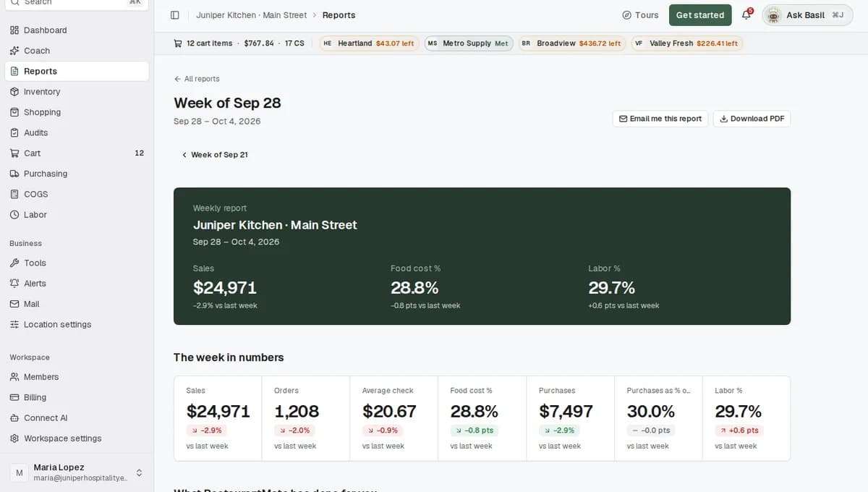Click Download PDF button
The image size is (868, 492).
tap(752, 119)
